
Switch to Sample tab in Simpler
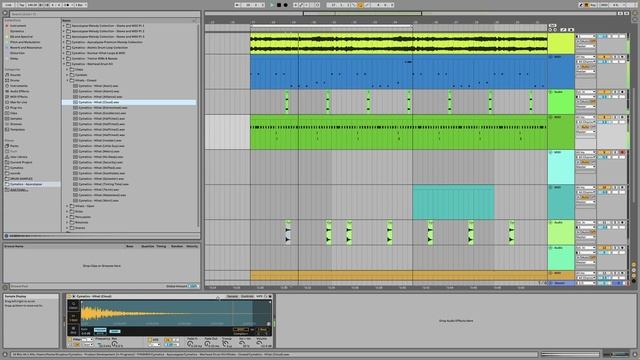[232, 296]
